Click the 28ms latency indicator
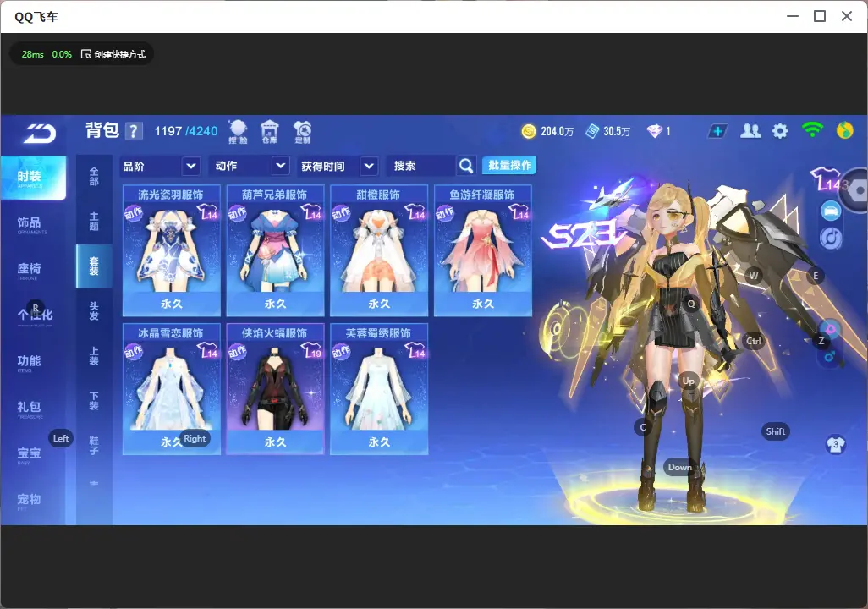Screen dimensions: 868x609 coord(33,54)
